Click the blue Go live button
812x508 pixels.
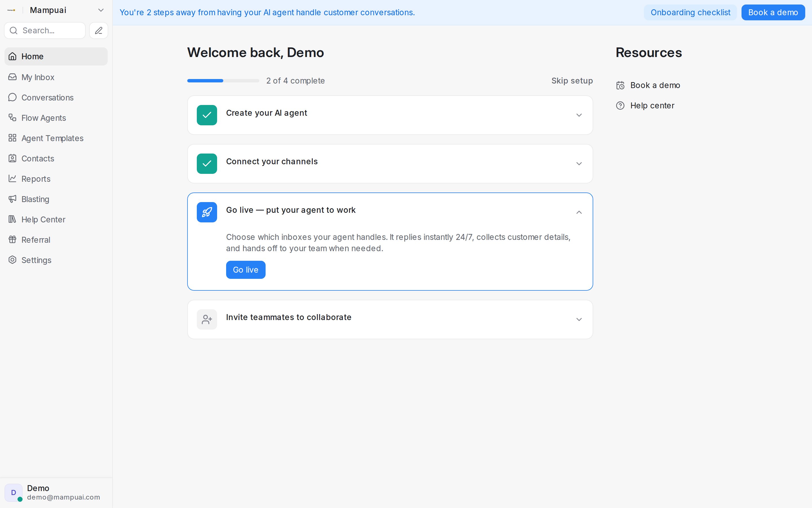pos(246,270)
